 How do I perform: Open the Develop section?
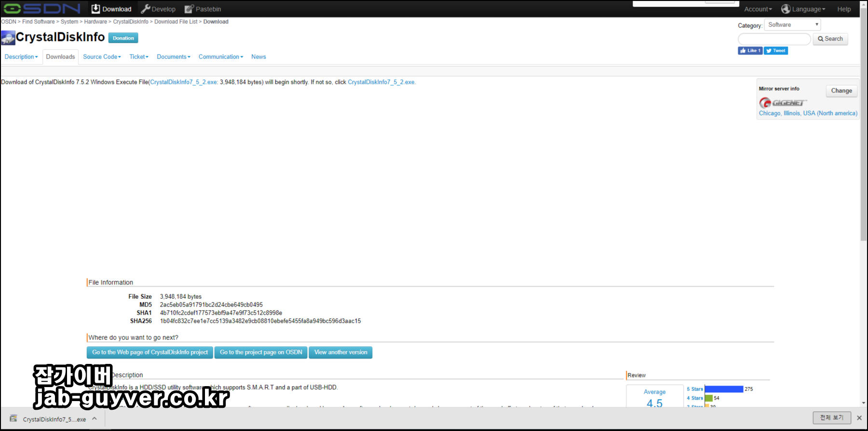point(158,9)
